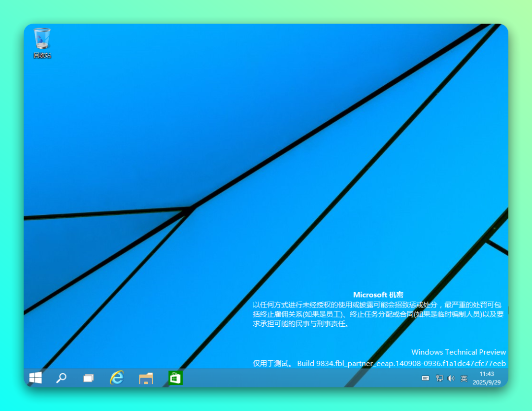Launch Internet Explorer from the taskbar
Screen dimensions: 532x411
click(x=117, y=378)
